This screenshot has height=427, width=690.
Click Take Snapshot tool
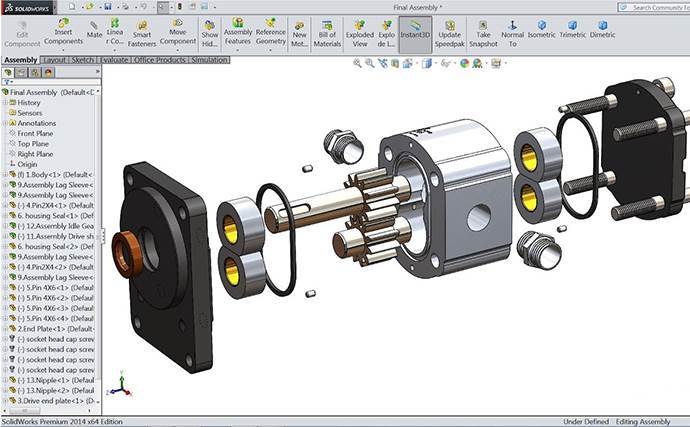coord(483,31)
